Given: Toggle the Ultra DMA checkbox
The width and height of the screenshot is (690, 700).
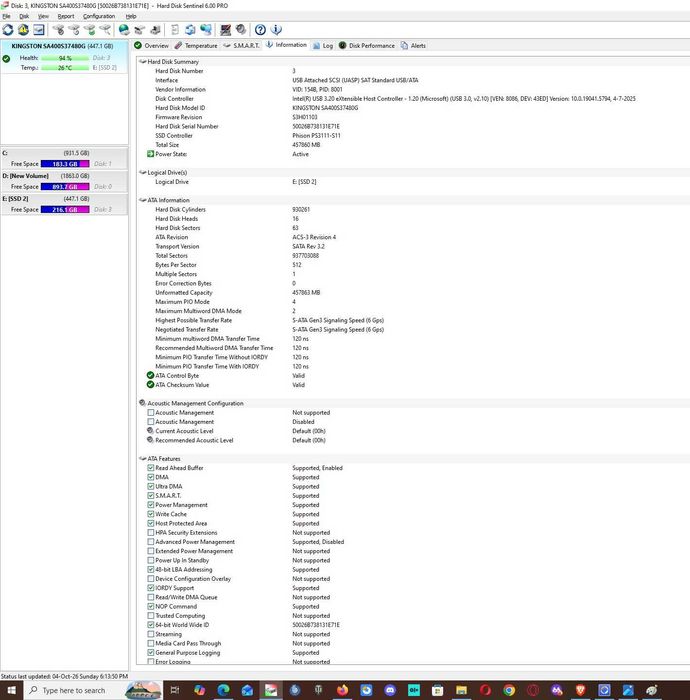Looking at the screenshot, I should click(x=151, y=486).
